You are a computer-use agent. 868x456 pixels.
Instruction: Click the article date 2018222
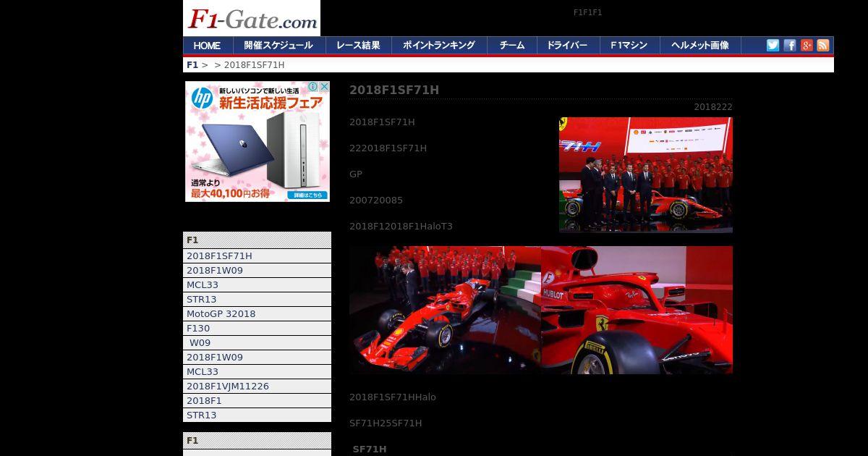(713, 106)
